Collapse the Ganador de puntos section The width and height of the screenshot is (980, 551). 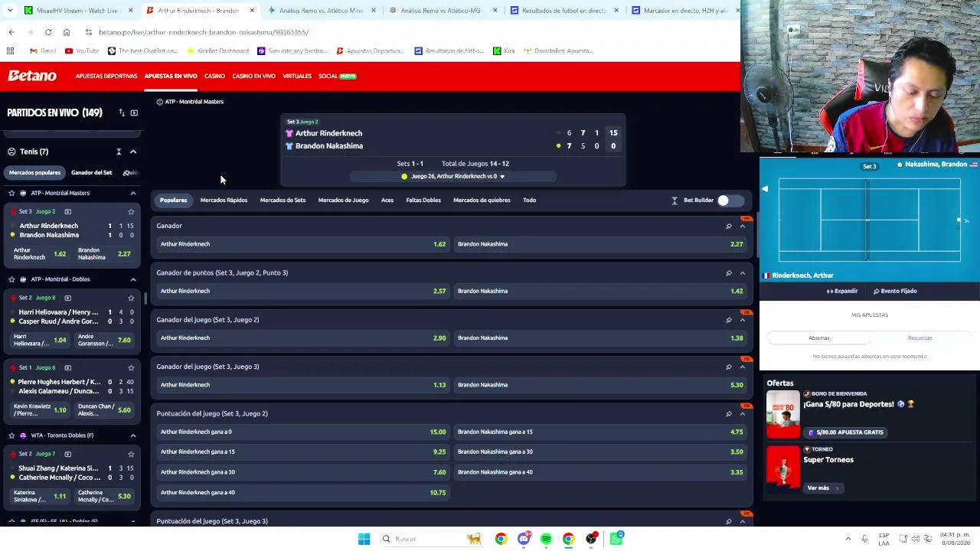(743, 272)
